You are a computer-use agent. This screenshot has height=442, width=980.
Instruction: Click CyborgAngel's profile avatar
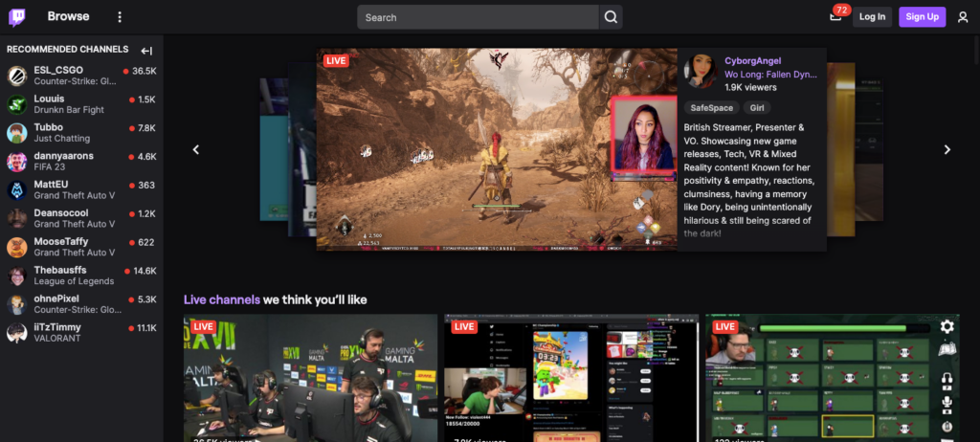(x=701, y=72)
